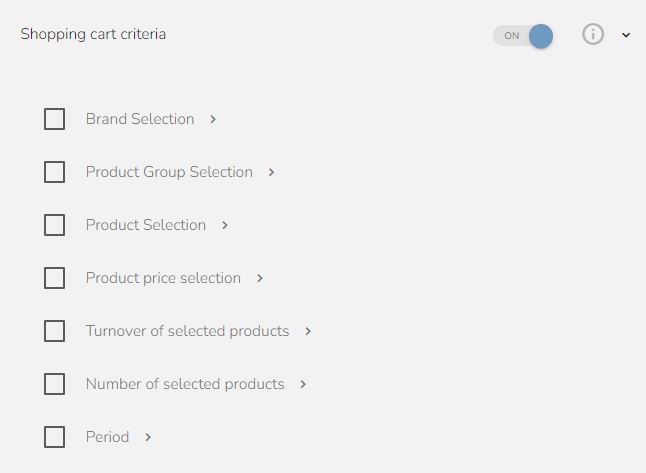Collapse the Shopping cart criteria section arrow
Screen dimensions: 646x473
[x=626, y=36]
